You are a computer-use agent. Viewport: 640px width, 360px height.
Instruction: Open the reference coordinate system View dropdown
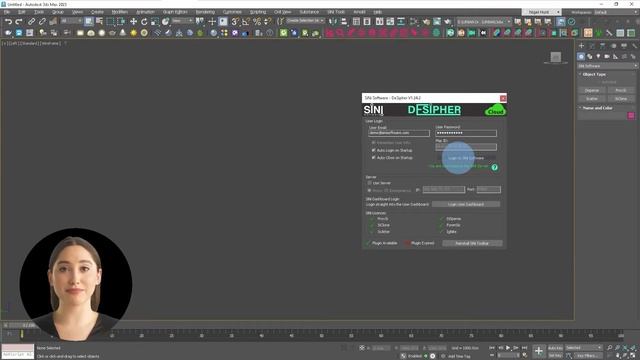pos(182,21)
